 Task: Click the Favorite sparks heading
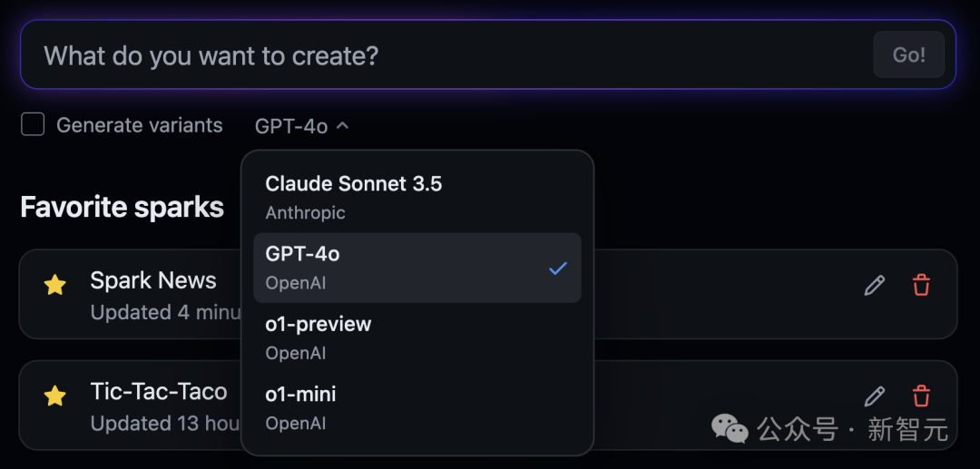[x=122, y=207]
